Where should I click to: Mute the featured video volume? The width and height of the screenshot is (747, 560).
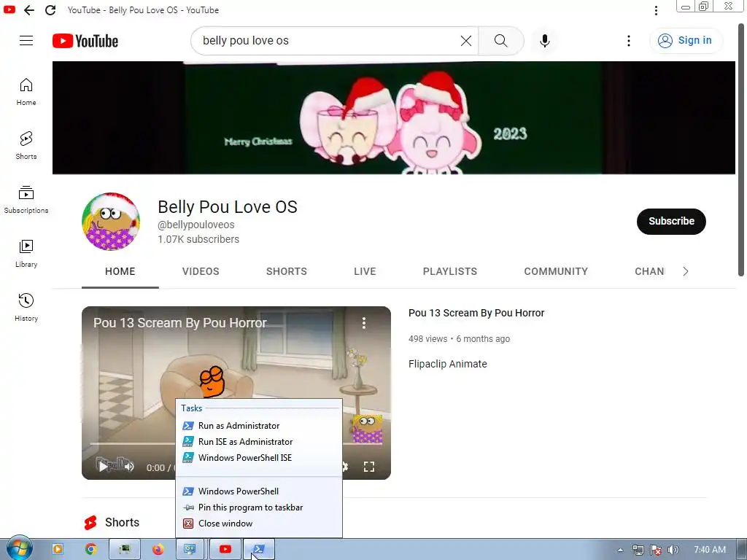coord(129,467)
